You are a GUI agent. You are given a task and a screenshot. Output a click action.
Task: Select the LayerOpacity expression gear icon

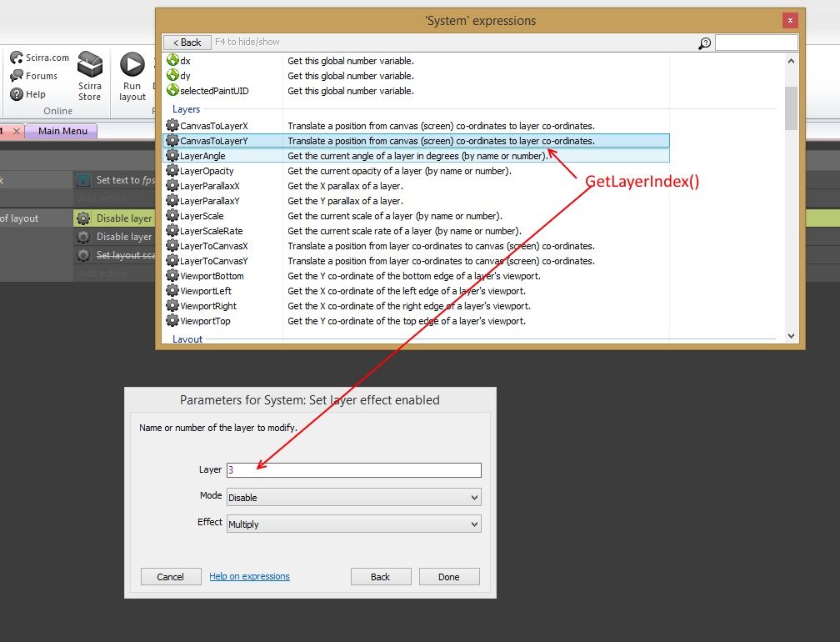172,171
